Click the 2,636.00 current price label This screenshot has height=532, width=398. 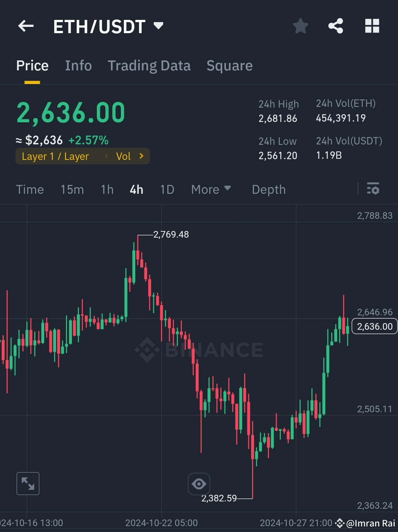pos(374,326)
